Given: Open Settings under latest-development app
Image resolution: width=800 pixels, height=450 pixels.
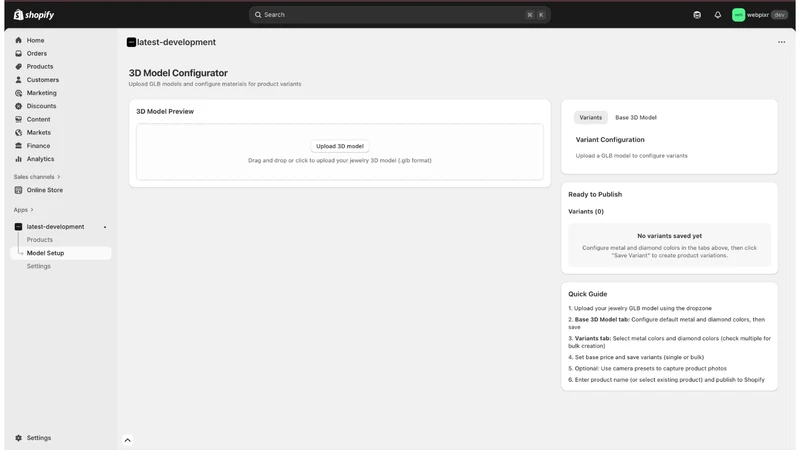Looking at the screenshot, I should coord(39,266).
